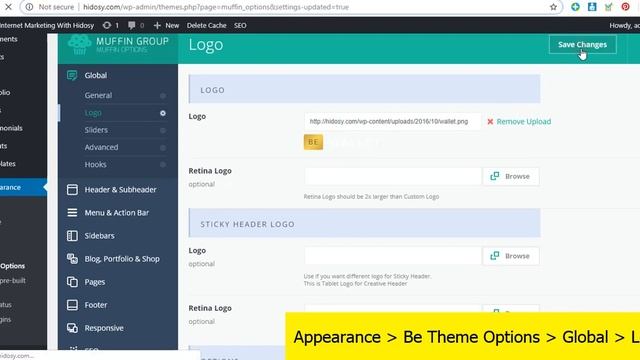Click the Remove Upload link

[x=524, y=122]
